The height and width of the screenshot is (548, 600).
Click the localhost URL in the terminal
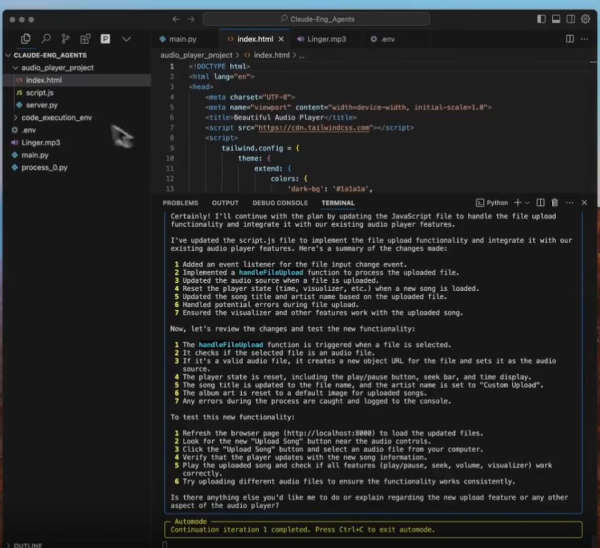pyautogui.click(x=329, y=433)
